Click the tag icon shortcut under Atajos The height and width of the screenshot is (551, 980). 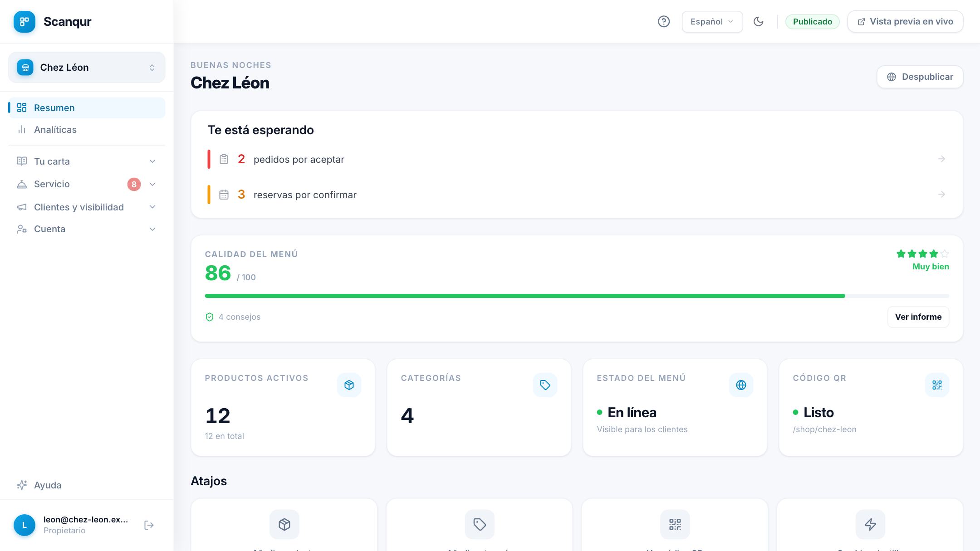coord(480,525)
